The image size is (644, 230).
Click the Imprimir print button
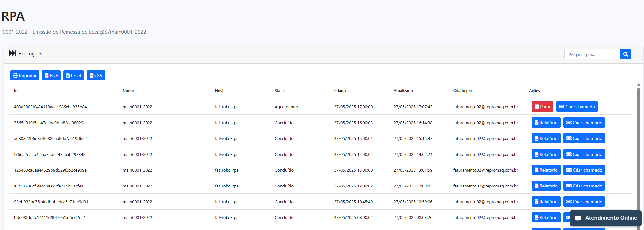coord(25,75)
